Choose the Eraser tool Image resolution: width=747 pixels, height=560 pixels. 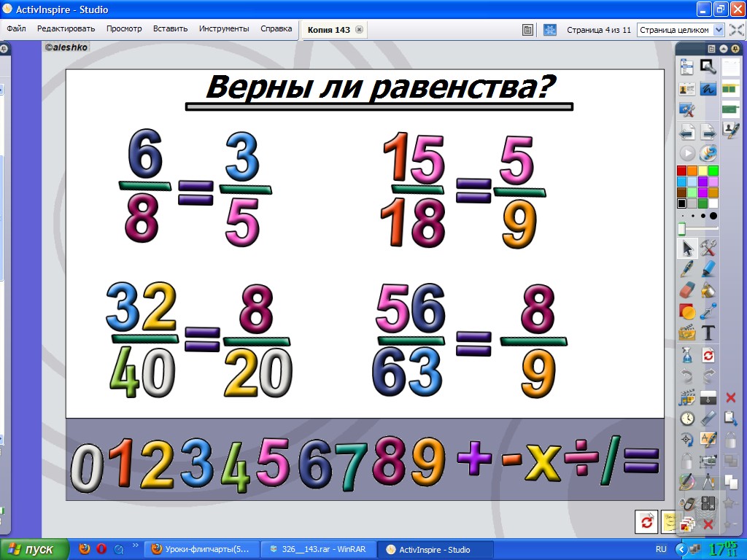tap(686, 290)
